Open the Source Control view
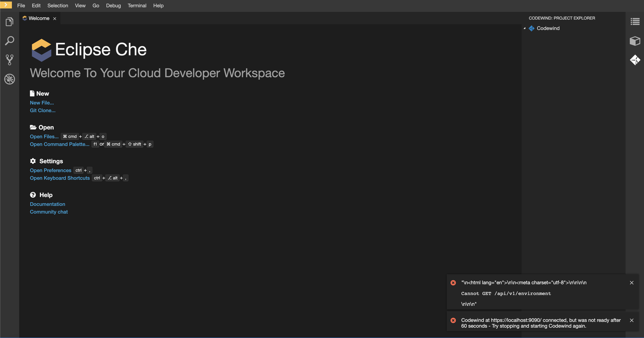 pyautogui.click(x=10, y=60)
